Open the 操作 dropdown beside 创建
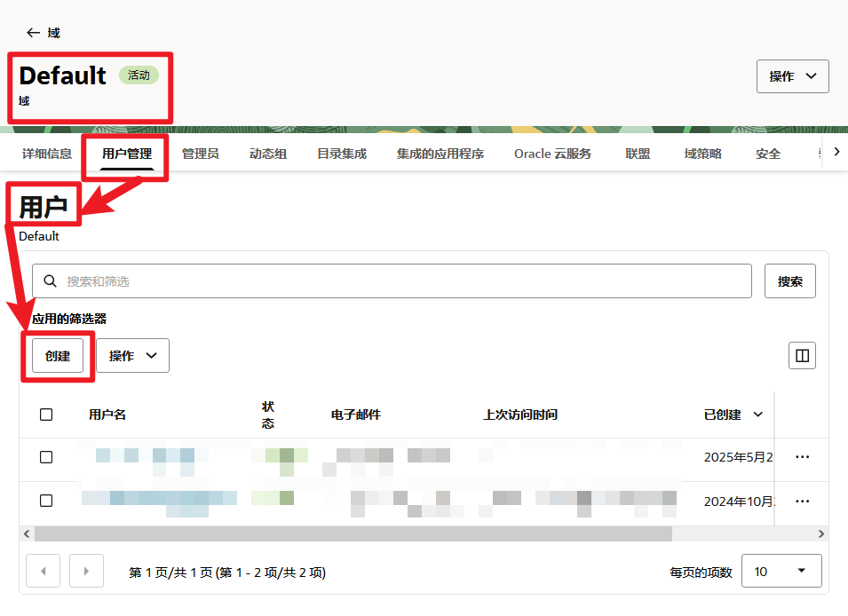 coord(132,356)
